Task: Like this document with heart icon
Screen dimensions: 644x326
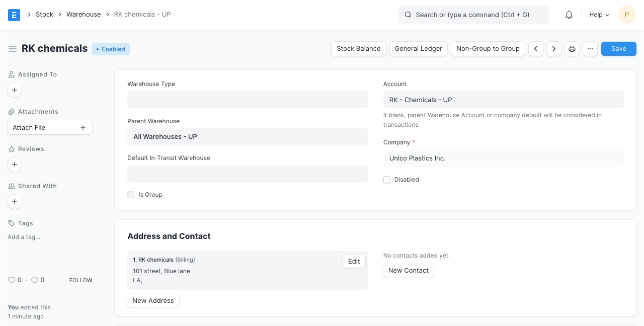Action: [12, 280]
